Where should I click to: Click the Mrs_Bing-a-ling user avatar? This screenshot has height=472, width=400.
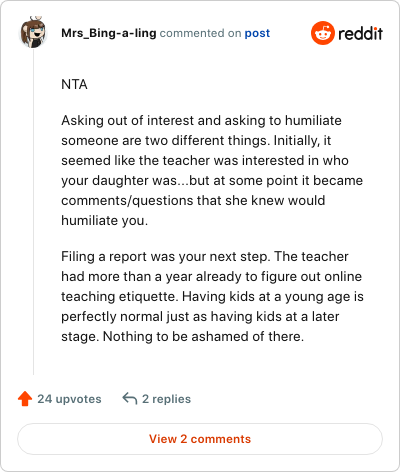pos(33,32)
